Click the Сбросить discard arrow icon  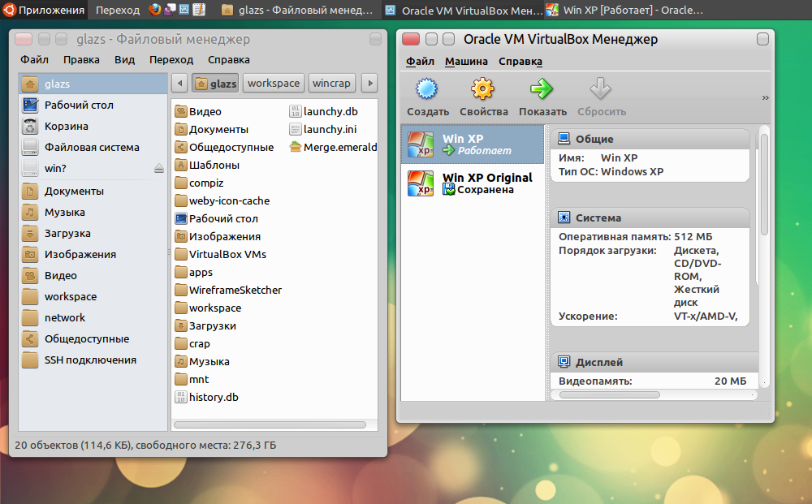click(x=601, y=89)
